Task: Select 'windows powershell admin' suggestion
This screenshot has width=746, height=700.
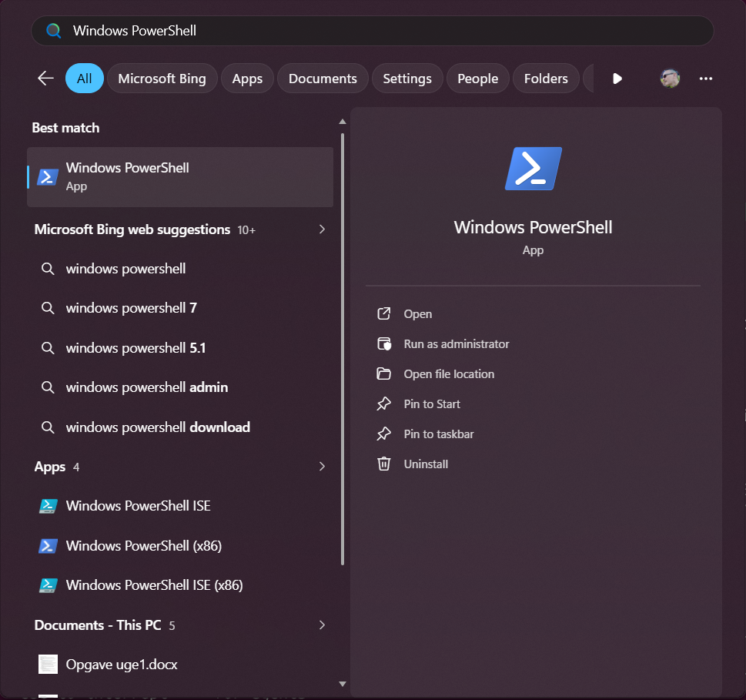Action: coord(180,387)
